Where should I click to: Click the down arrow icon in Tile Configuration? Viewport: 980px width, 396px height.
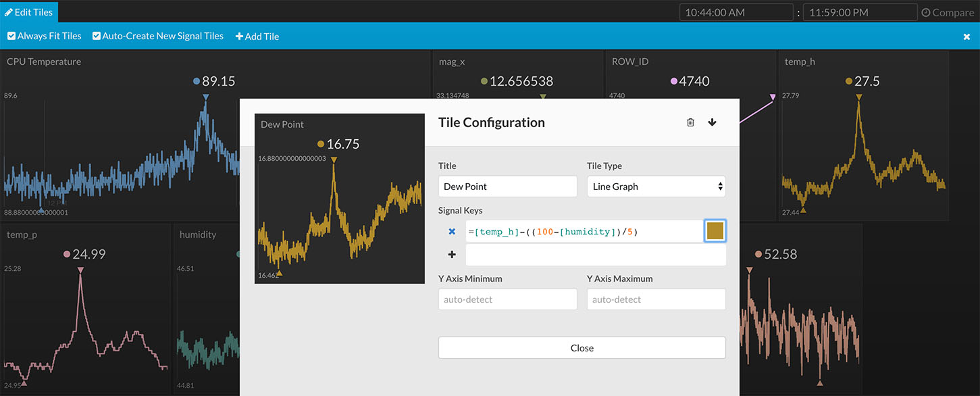coord(712,122)
